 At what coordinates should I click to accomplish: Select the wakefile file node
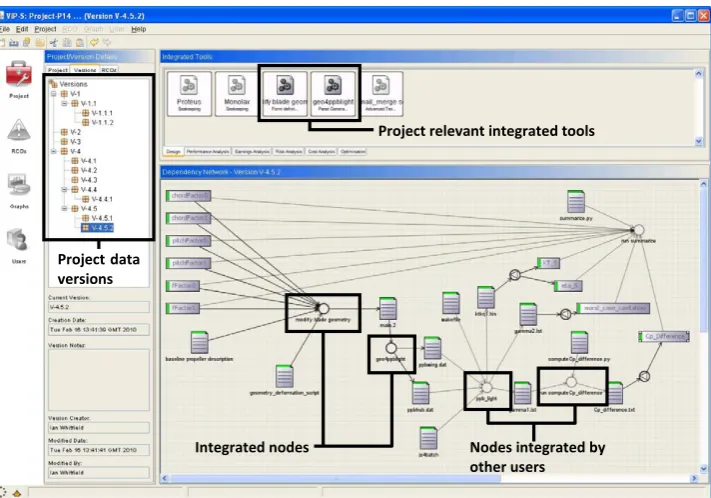pos(451,303)
